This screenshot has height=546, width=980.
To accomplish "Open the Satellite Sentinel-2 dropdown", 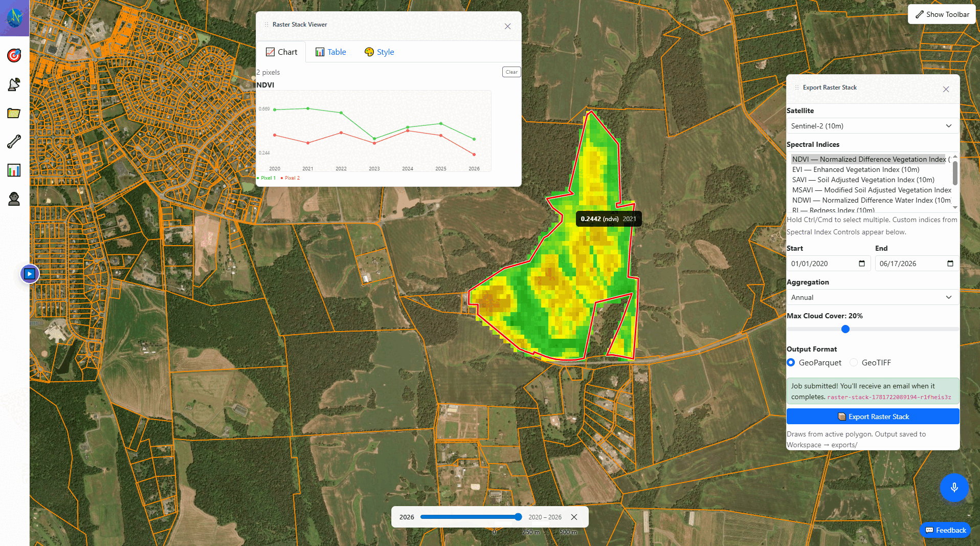I will click(873, 126).
